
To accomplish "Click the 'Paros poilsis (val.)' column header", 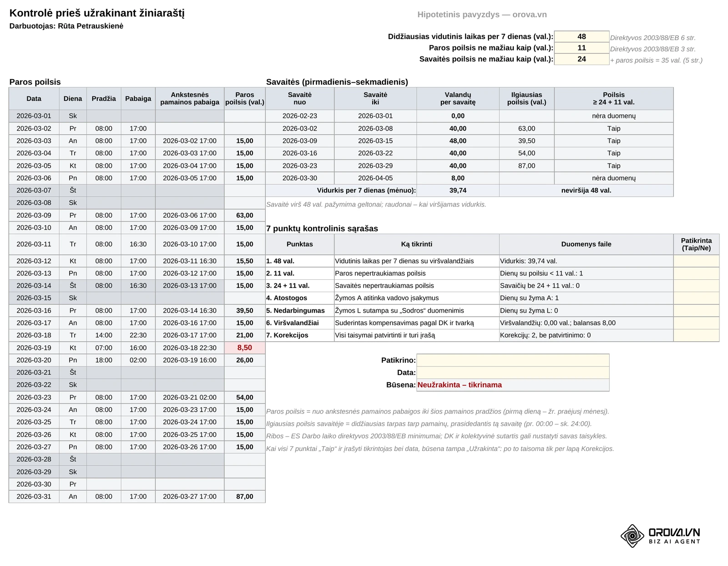I will (245, 98).
